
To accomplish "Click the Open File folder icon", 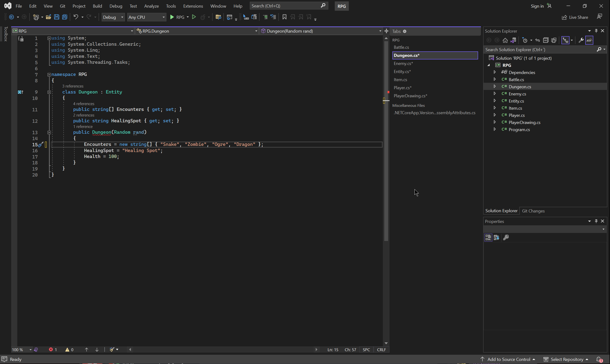I will pos(48,17).
